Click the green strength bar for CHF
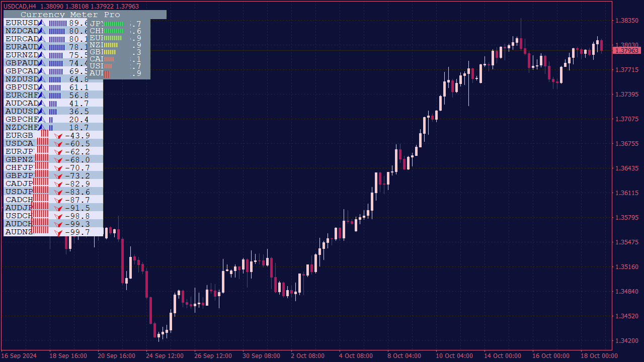644x362 pixels. pyautogui.click(x=113, y=31)
